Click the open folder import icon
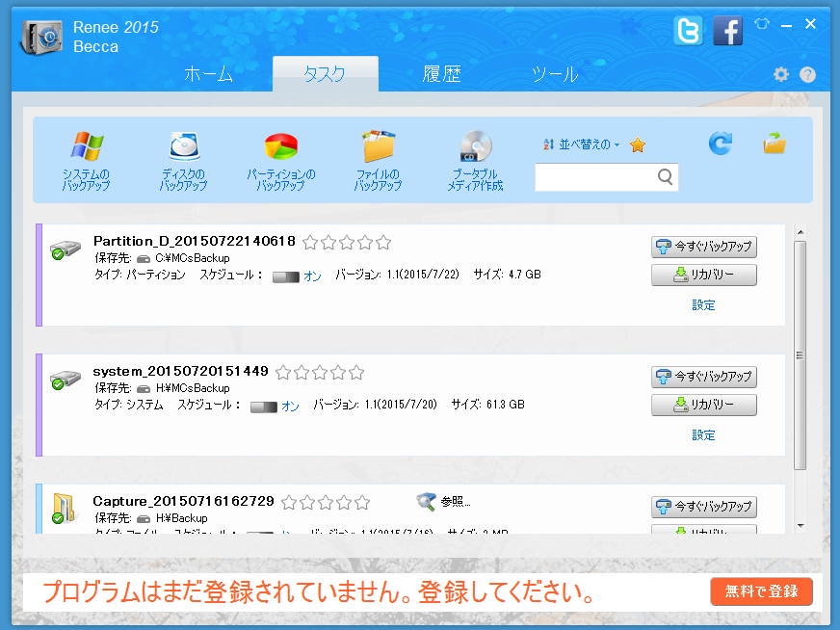The height and width of the screenshot is (630, 840). tap(774, 143)
